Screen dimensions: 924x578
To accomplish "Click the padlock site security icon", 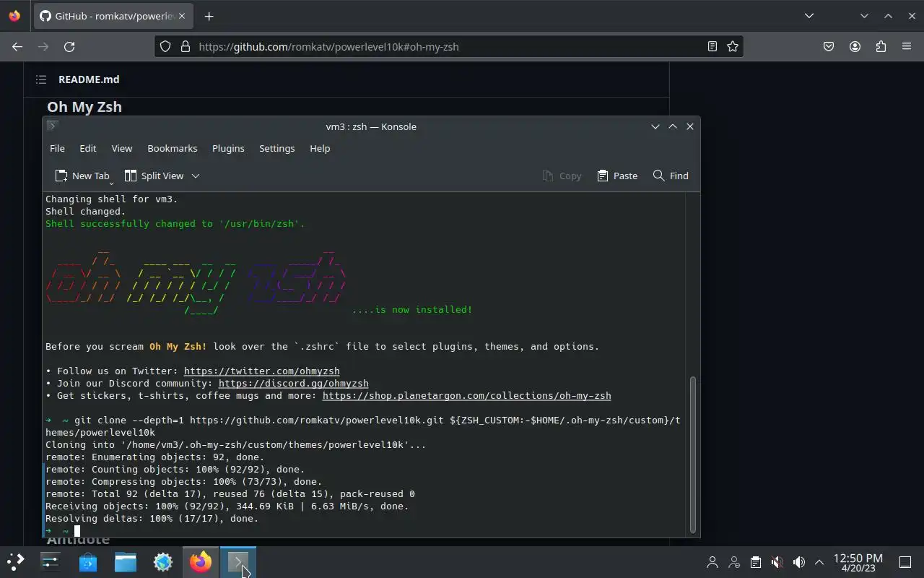I will [186, 46].
